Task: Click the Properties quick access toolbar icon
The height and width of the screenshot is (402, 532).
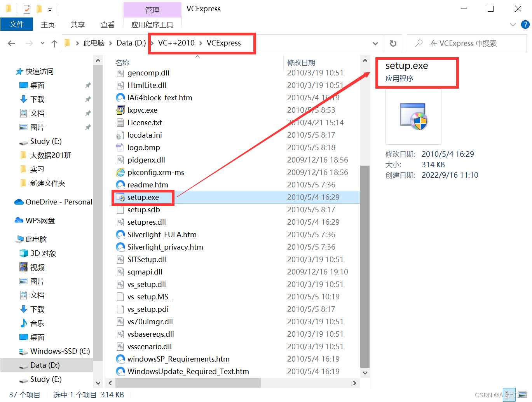Action: point(27,9)
